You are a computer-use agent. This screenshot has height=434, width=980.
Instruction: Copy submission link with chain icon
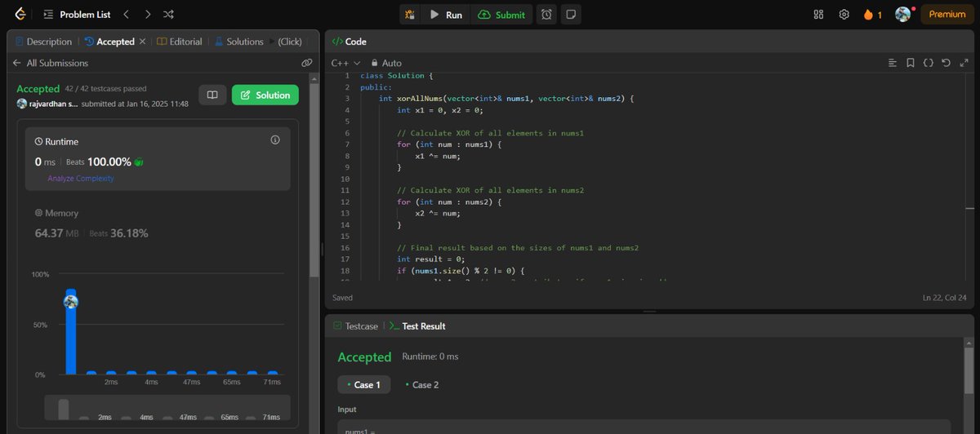tap(307, 62)
